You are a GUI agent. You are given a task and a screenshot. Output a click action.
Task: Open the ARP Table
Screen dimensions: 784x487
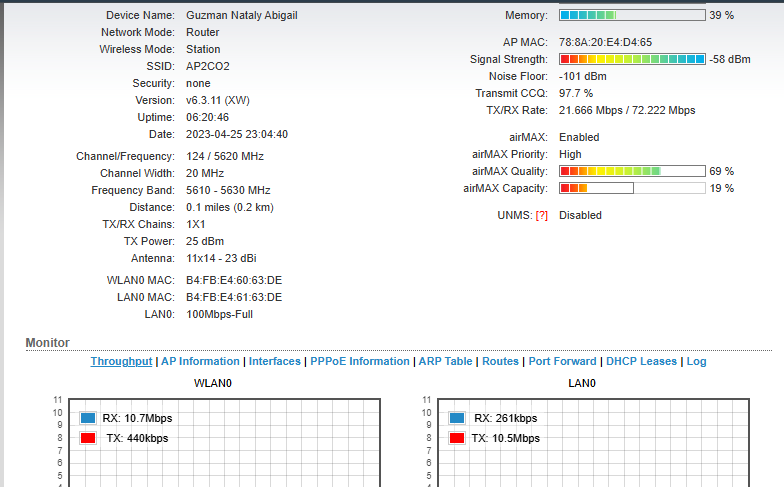click(445, 361)
